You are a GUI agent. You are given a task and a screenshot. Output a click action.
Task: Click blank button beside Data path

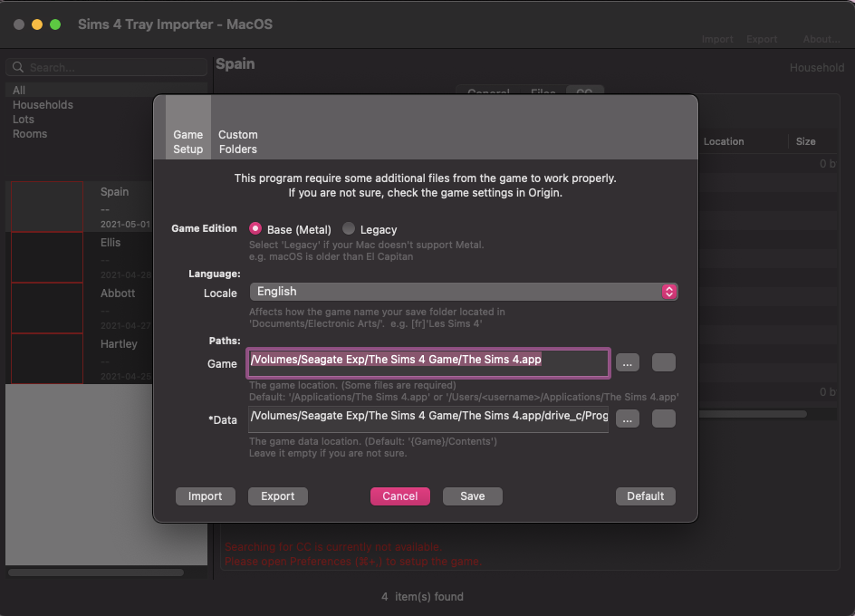click(664, 419)
